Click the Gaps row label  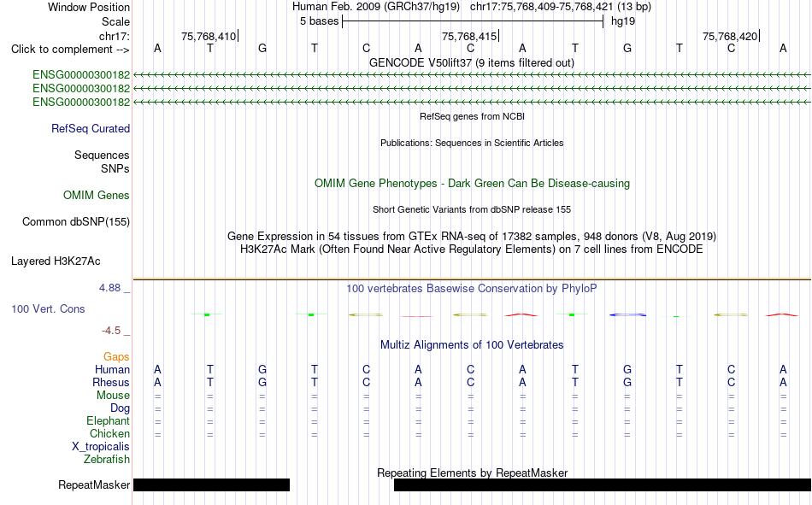tap(116, 356)
